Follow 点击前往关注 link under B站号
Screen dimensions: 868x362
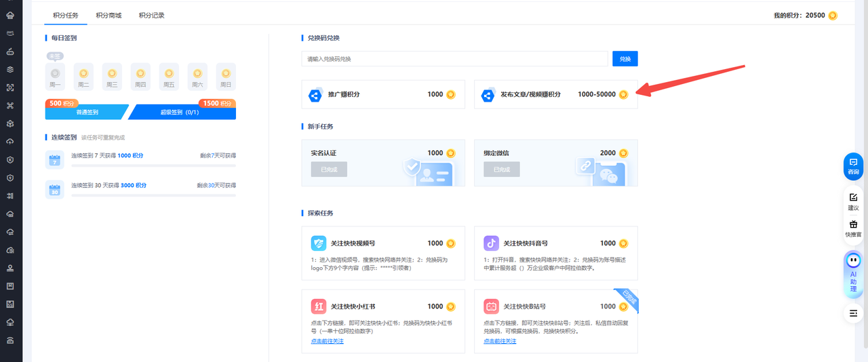click(500, 341)
